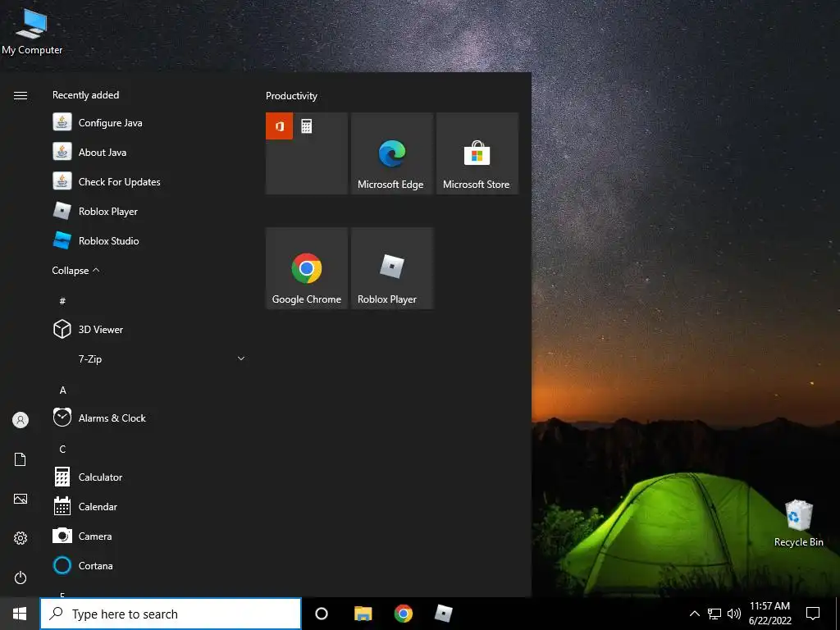Launch Roblox Player pinned tile
Viewport: 840px width, 630px height.
[391, 268]
